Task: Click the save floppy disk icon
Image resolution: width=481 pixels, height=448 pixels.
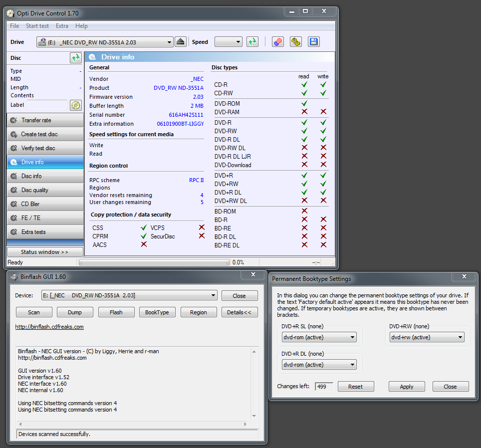Action: (313, 42)
